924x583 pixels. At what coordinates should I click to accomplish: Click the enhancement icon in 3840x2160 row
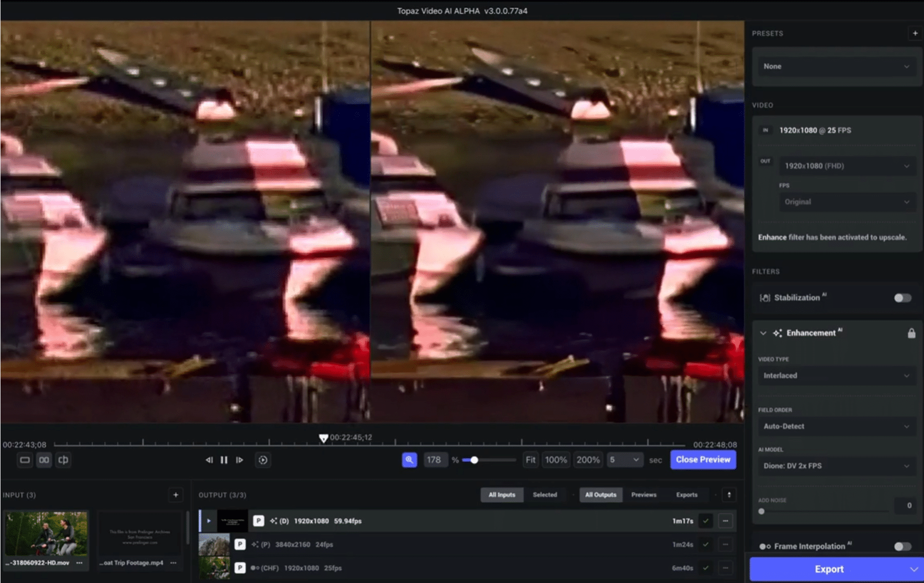(x=255, y=545)
